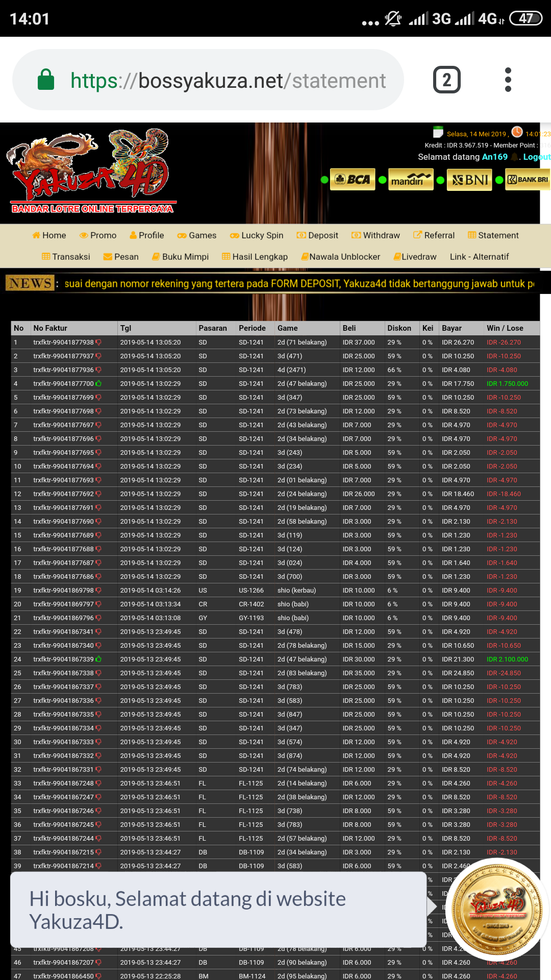Open the Lucky Spin menu
The image size is (551, 980).
coord(257,235)
